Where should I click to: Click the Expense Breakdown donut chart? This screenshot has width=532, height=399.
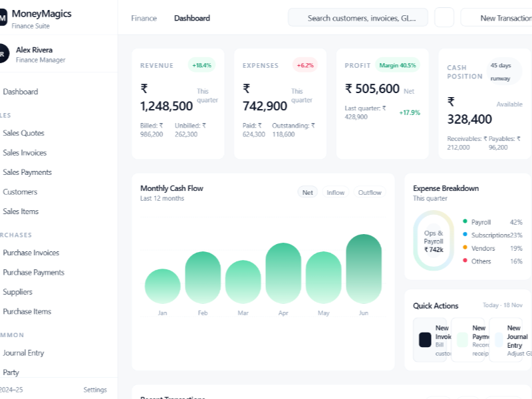(434, 241)
